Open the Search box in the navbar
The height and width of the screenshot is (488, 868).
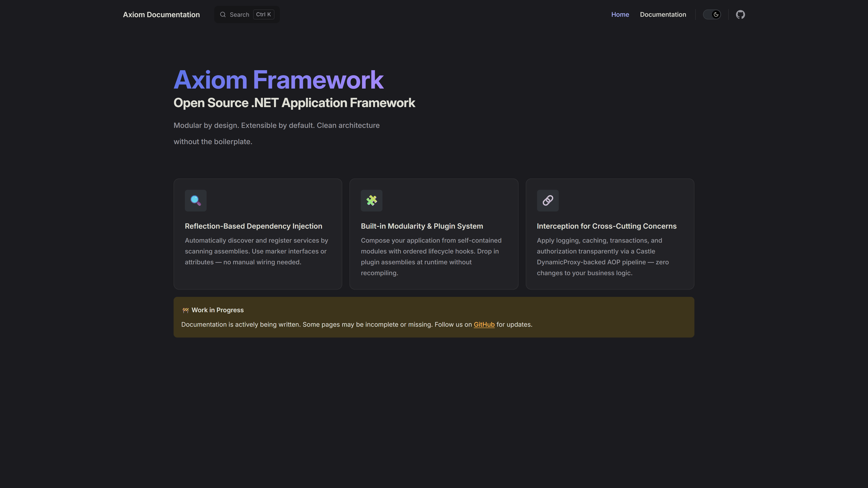coord(239,14)
